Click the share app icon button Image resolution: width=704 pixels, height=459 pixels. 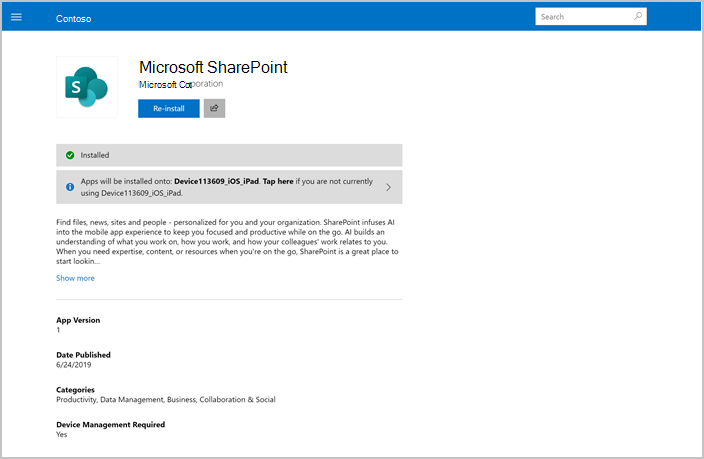coord(214,108)
